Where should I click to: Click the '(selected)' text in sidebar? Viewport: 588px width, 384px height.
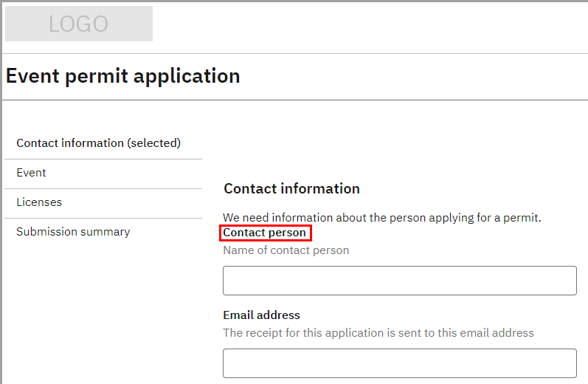(154, 143)
